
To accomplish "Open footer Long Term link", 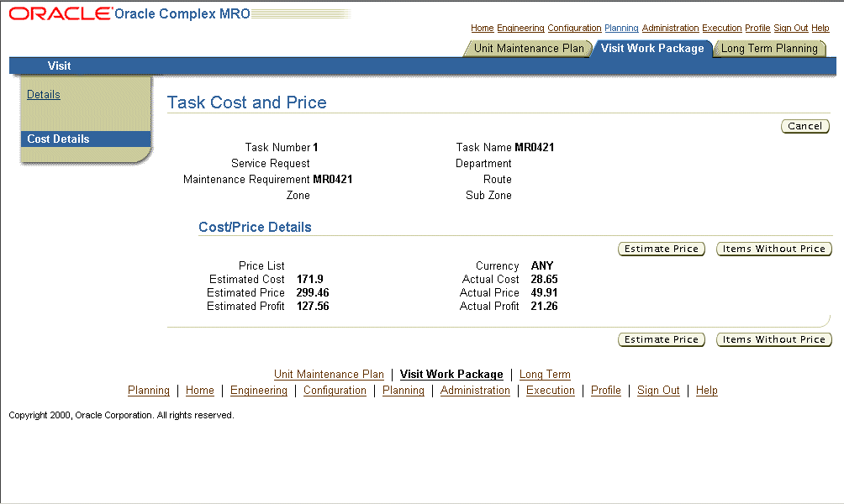I will 545,375.
